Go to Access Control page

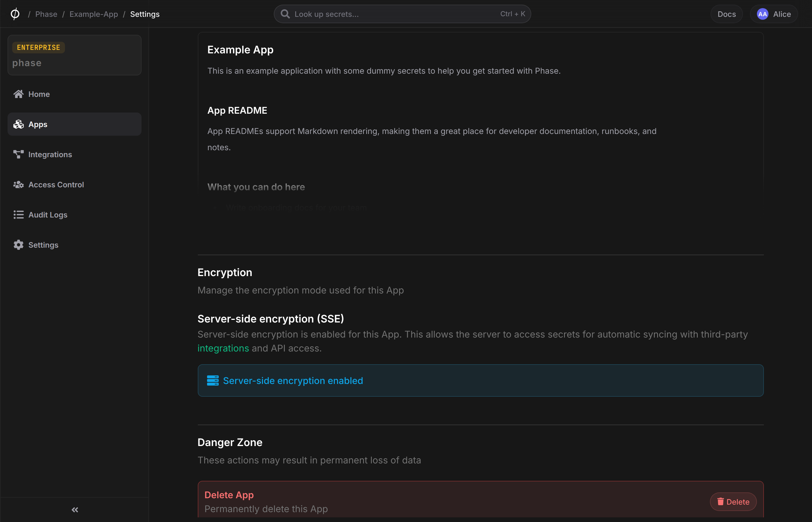coord(74,184)
